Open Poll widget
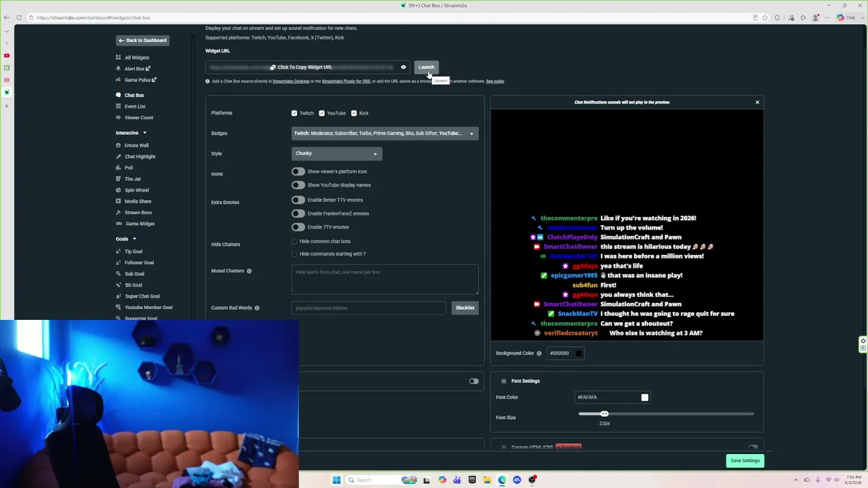 pos(128,168)
